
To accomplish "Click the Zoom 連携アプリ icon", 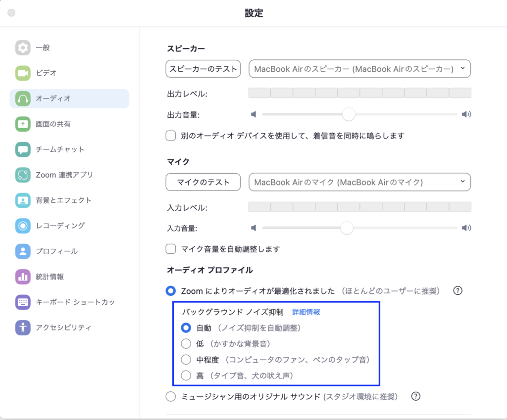I will point(23,175).
